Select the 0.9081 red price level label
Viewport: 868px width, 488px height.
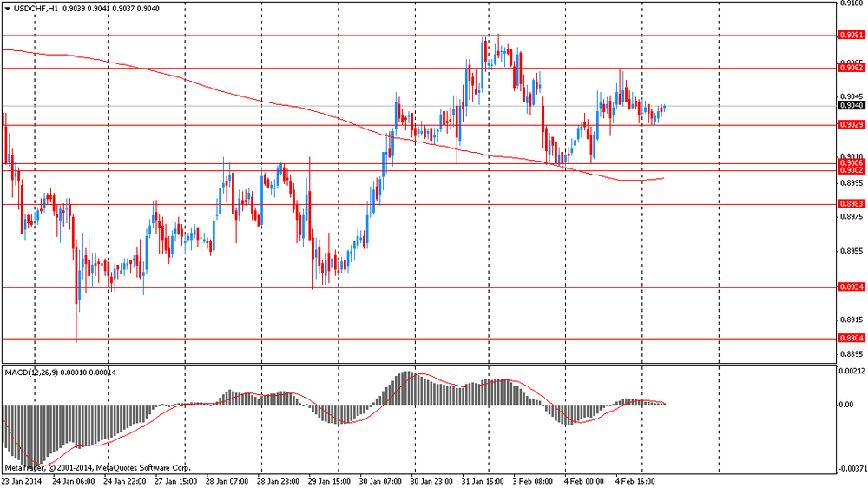point(851,36)
